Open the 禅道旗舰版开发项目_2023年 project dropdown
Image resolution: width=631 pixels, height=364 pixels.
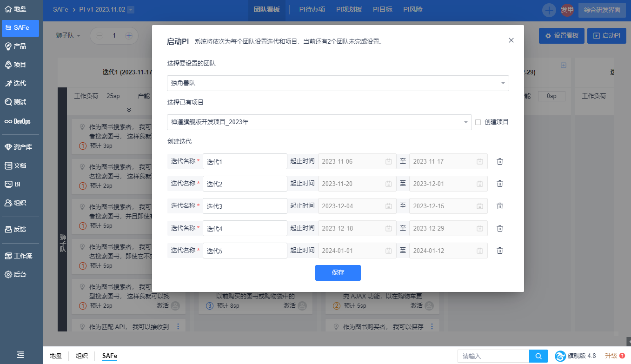[319, 122]
